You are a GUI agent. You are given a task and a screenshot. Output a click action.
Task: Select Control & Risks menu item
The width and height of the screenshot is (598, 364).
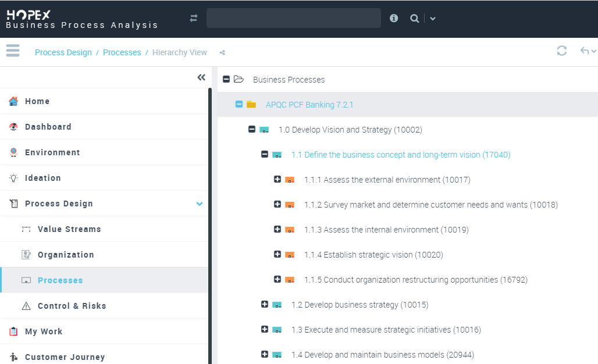tap(72, 306)
